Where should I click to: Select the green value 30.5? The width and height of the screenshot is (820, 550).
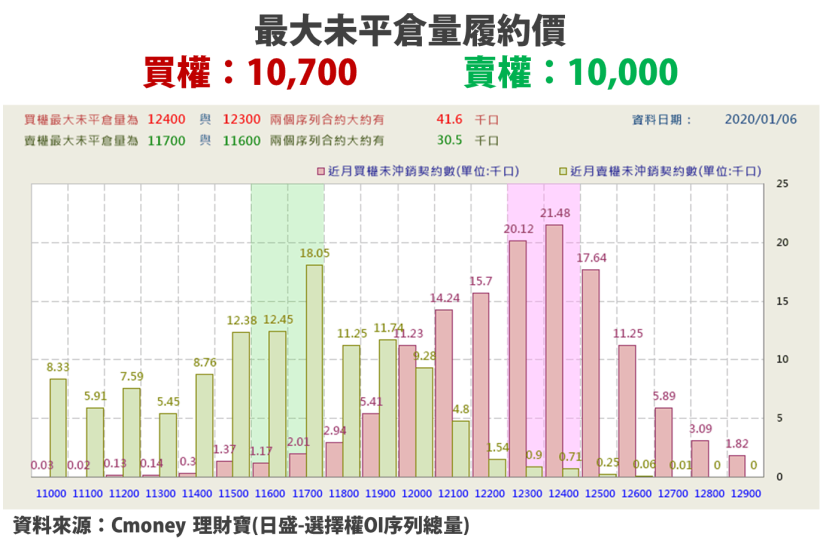[449, 140]
